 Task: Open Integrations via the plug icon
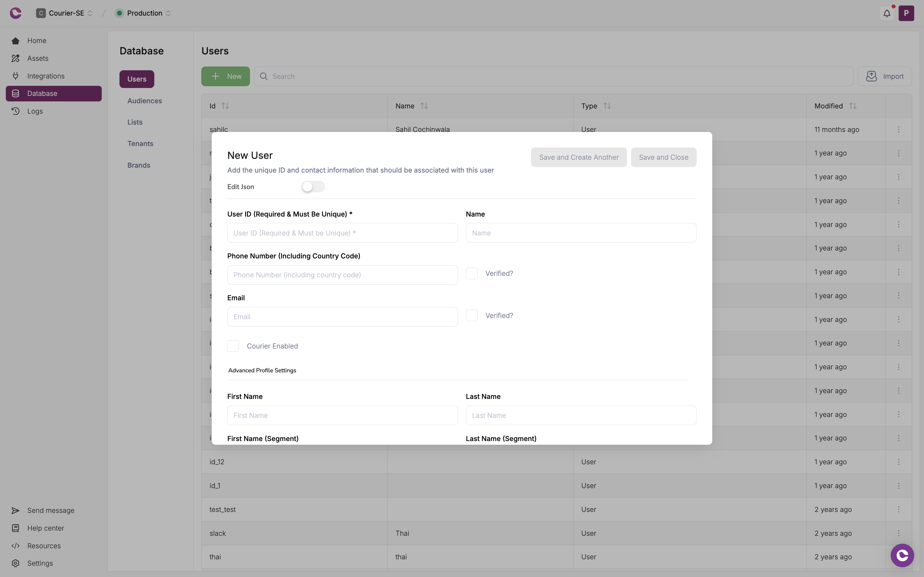pyautogui.click(x=15, y=76)
